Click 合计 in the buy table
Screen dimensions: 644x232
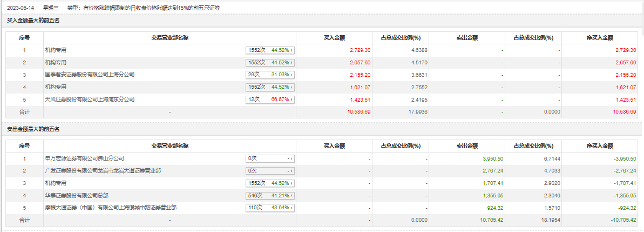24,111
